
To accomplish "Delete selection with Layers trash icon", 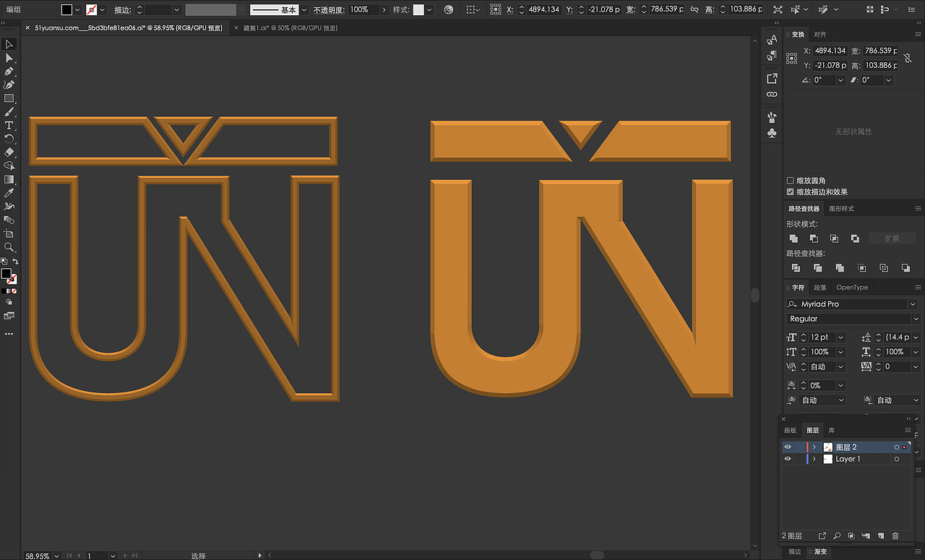I will coord(895,536).
